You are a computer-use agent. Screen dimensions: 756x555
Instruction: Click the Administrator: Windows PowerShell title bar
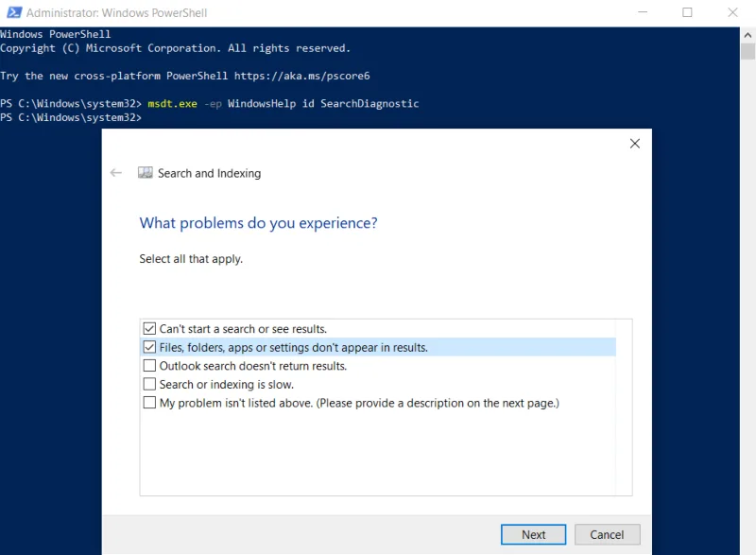pos(113,12)
